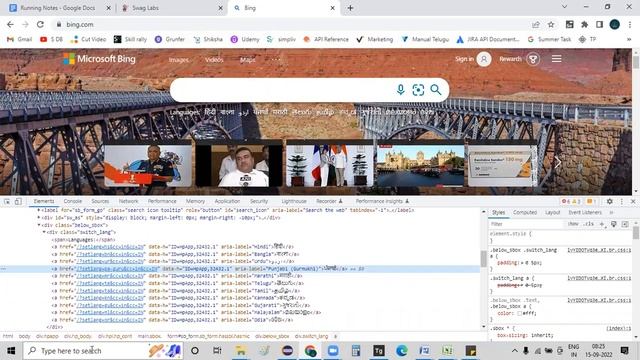Open the Mumbai station news thumbnail
Image resolution: width=640 pixels, height=360 pixels.
[420, 165]
